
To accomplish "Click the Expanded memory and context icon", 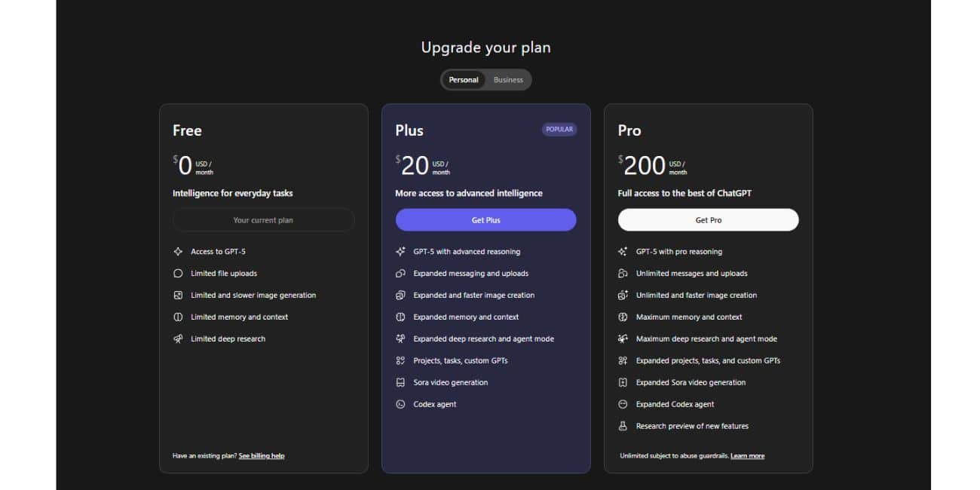I will click(400, 317).
